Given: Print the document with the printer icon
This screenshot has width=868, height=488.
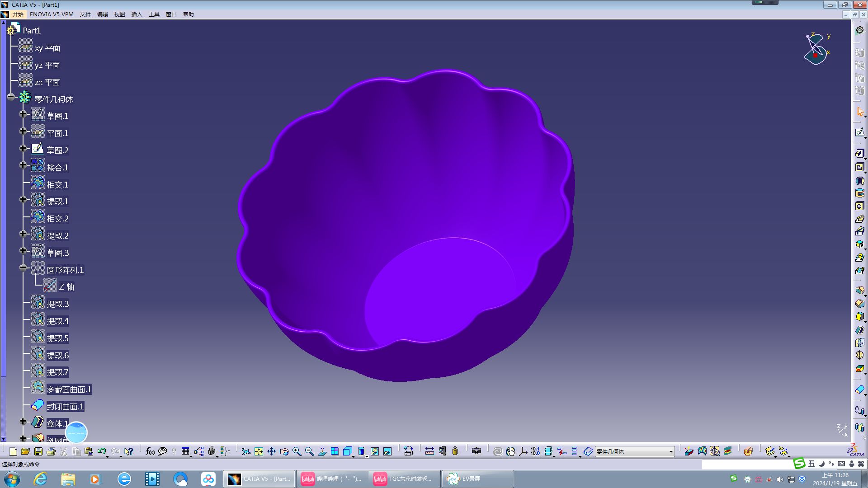Looking at the screenshot, I should [51, 451].
